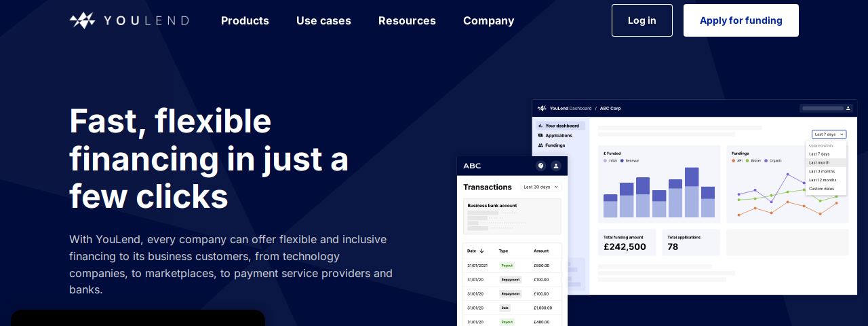Click the £800.00 amount cell

point(541,265)
